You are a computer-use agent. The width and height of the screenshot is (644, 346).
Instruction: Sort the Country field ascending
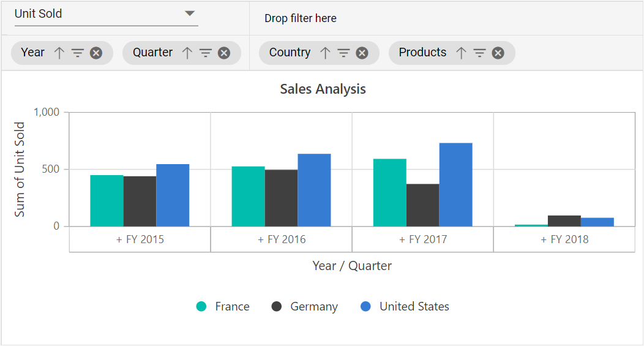click(325, 53)
